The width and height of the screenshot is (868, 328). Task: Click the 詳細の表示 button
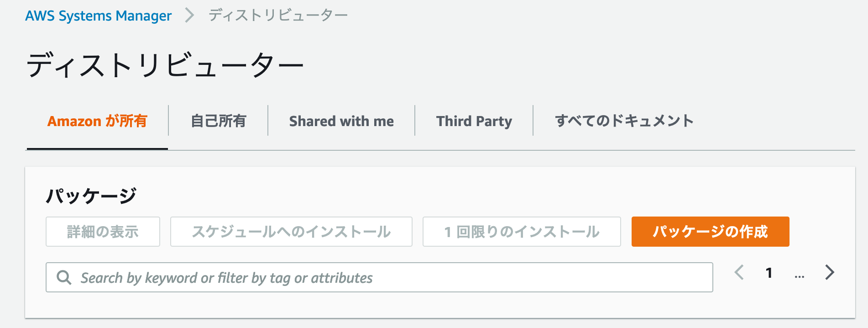pyautogui.click(x=103, y=232)
